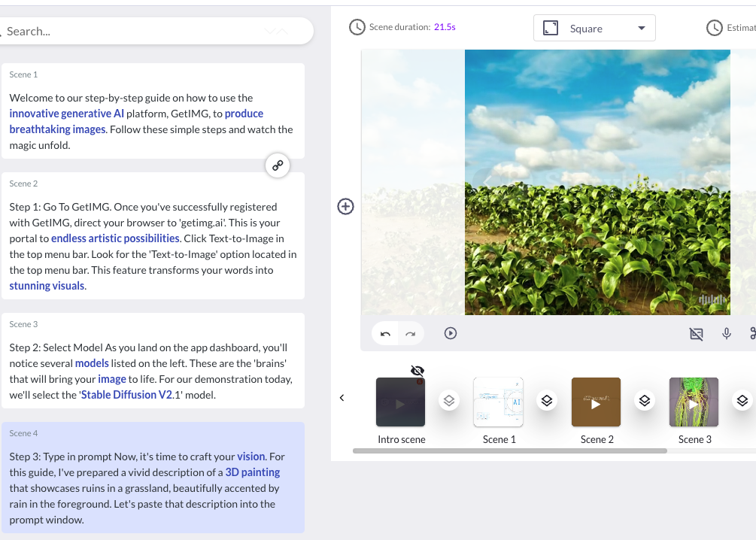Screen dimensions: 756x540
Task: Select the Scene 2 thumbnail
Action: (596, 402)
